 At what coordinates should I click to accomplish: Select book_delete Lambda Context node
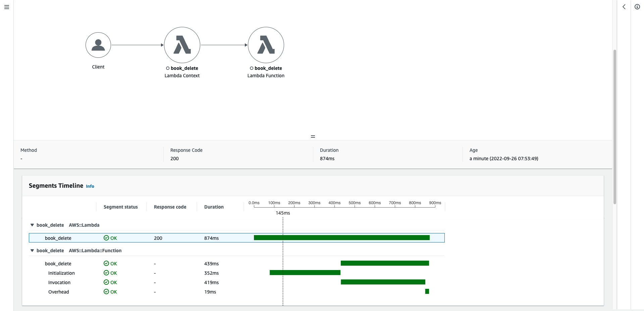tap(182, 45)
